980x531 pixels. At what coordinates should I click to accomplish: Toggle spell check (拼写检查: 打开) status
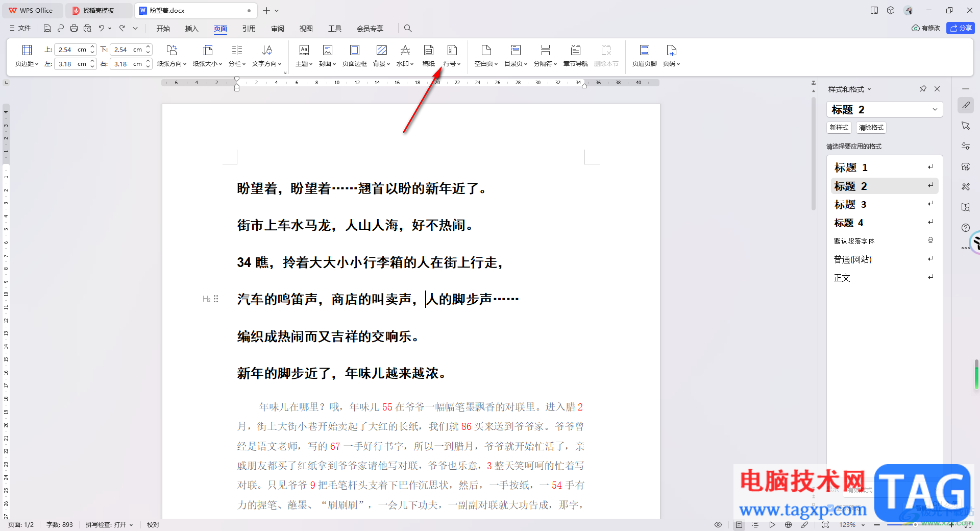[109, 524]
